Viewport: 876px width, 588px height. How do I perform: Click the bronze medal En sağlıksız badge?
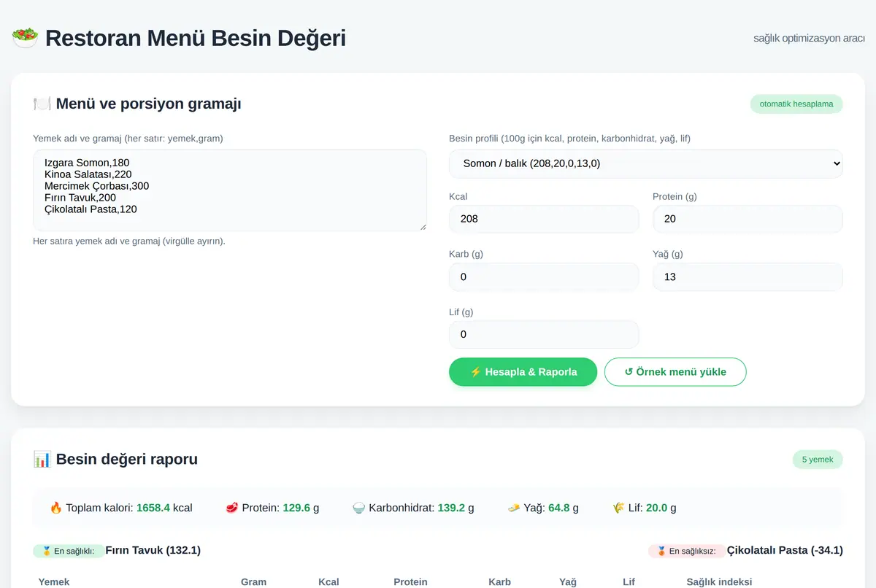pyautogui.click(x=686, y=551)
